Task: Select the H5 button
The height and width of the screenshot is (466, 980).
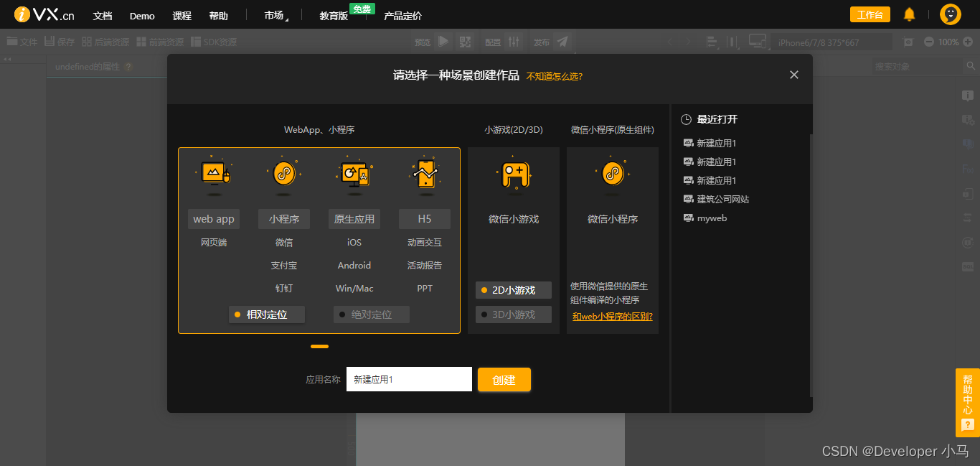Action: click(x=425, y=219)
